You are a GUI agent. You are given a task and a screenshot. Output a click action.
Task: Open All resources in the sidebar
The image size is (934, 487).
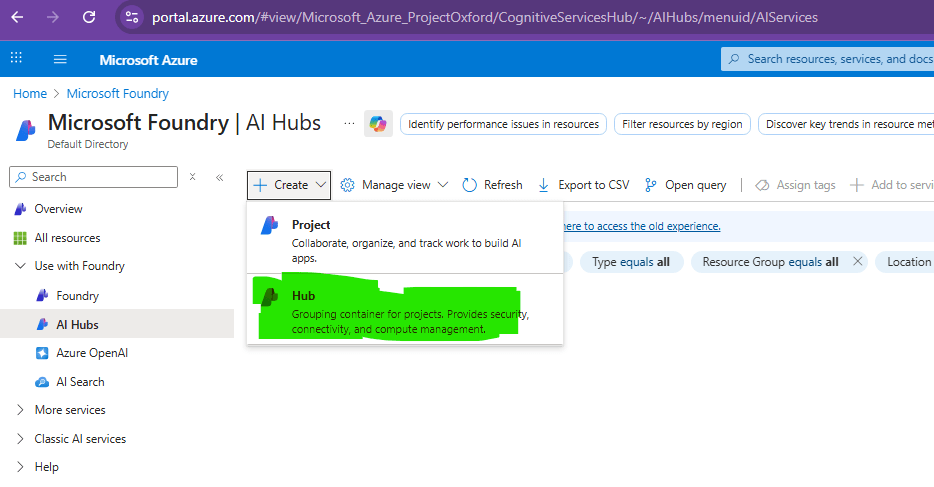(67, 238)
